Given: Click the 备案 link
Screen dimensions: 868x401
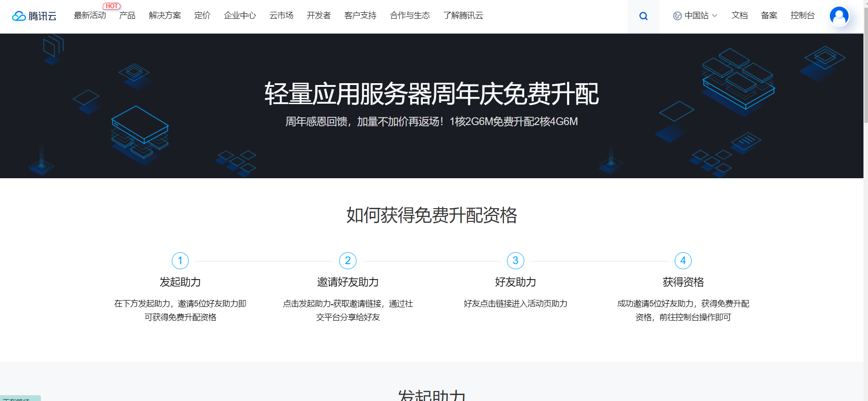Looking at the screenshot, I should click(769, 15).
